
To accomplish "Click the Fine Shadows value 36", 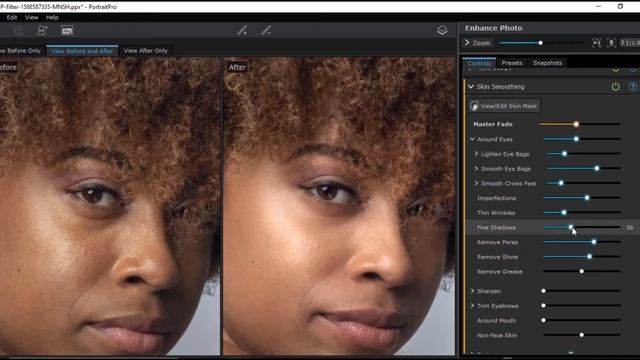I will [x=629, y=228].
